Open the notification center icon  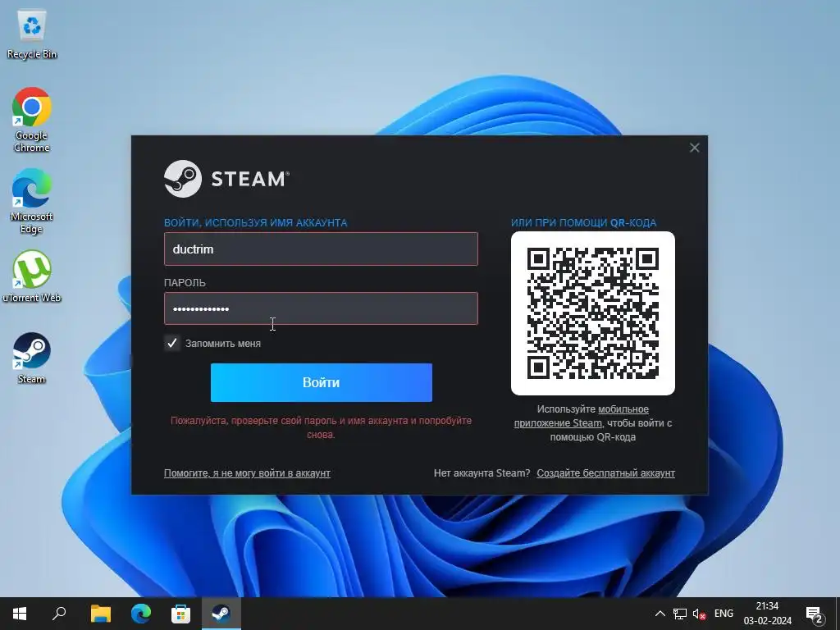pyautogui.click(x=815, y=614)
